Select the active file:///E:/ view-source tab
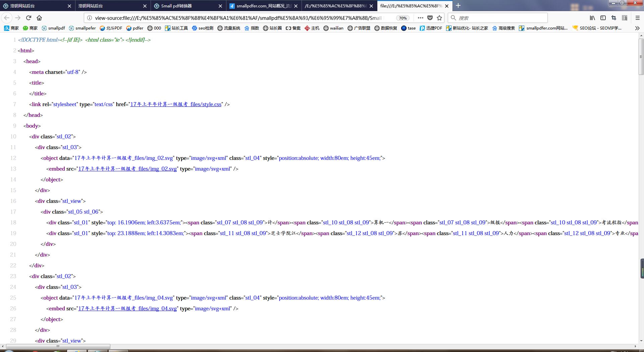Viewport: 644px width, 352px height. coord(415,6)
